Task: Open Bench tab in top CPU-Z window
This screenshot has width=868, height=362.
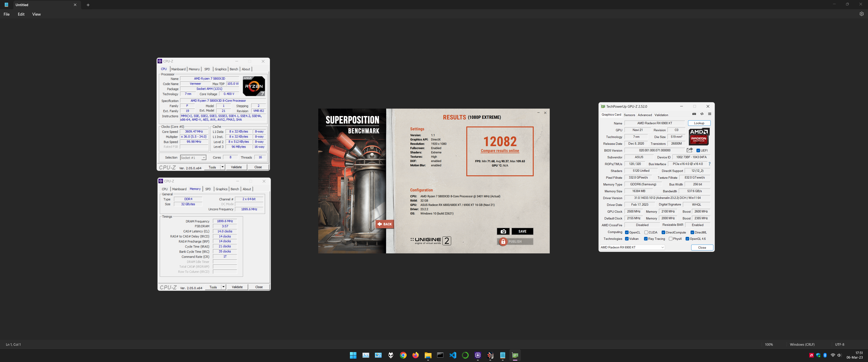Action: pyautogui.click(x=234, y=69)
